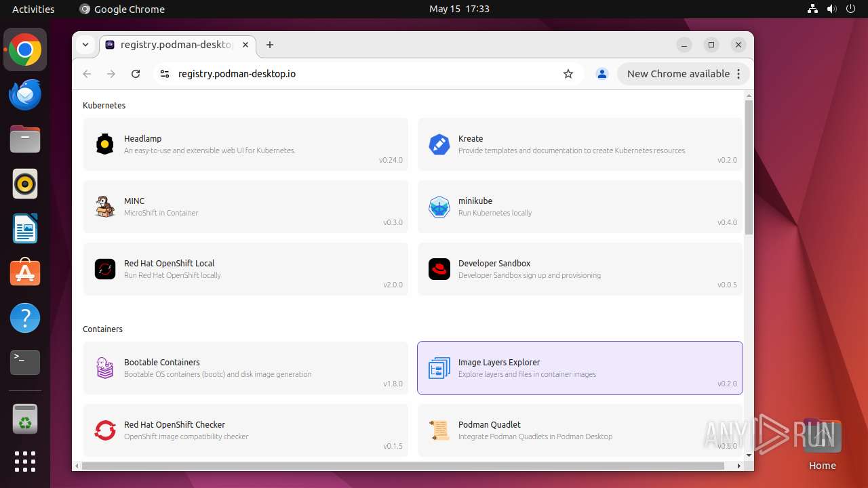
Task: Click the MINC monkey icon
Action: [x=104, y=207]
